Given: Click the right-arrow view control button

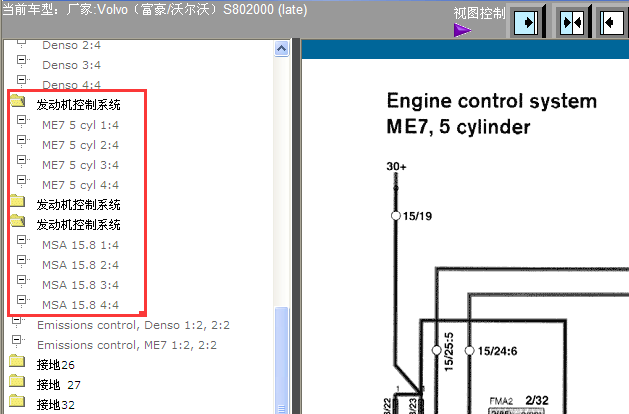Looking at the screenshot, I should coord(526,22).
